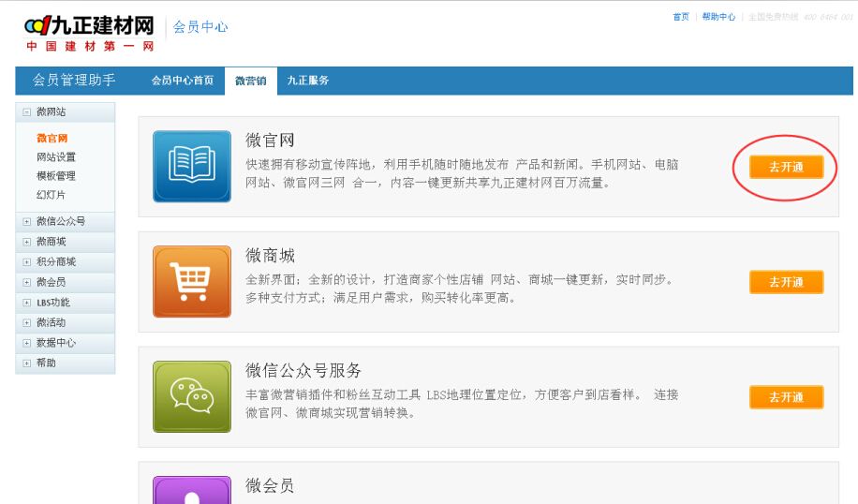Expand the 帮助 sidebar section
The width and height of the screenshot is (858, 504).
point(26,363)
